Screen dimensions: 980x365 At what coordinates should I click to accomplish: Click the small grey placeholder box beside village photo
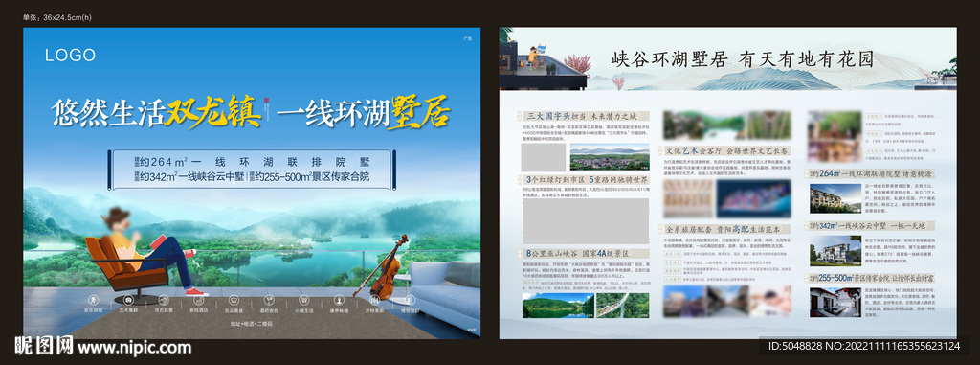pyautogui.click(x=544, y=156)
